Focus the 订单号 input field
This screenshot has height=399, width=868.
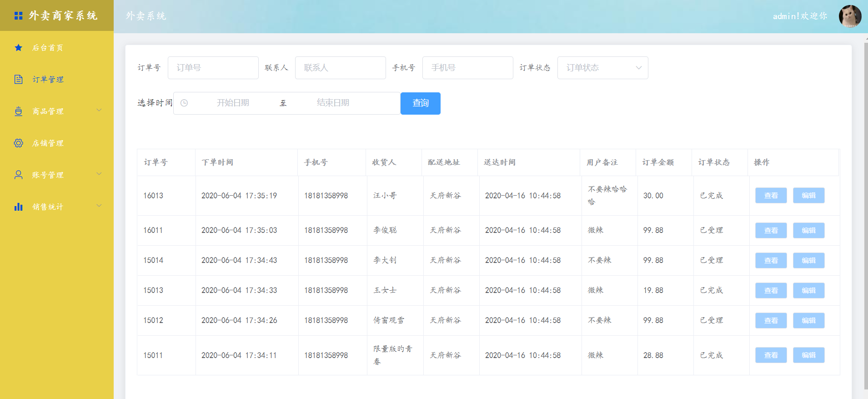[213, 68]
